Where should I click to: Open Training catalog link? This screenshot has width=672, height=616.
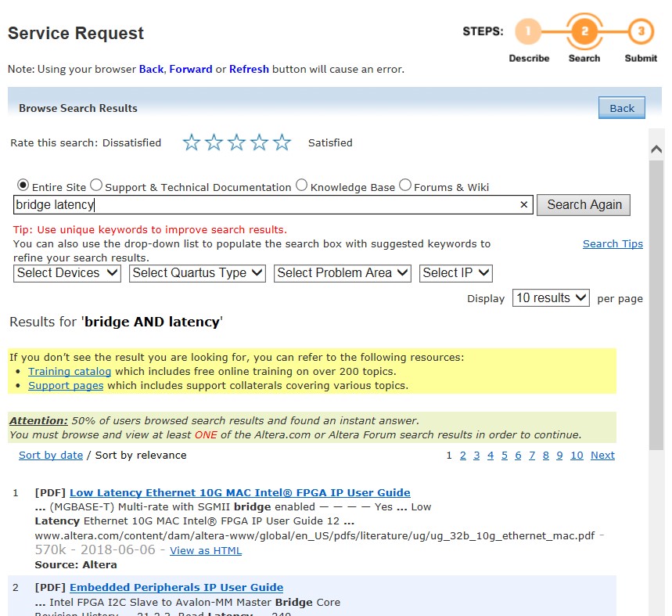coord(70,371)
